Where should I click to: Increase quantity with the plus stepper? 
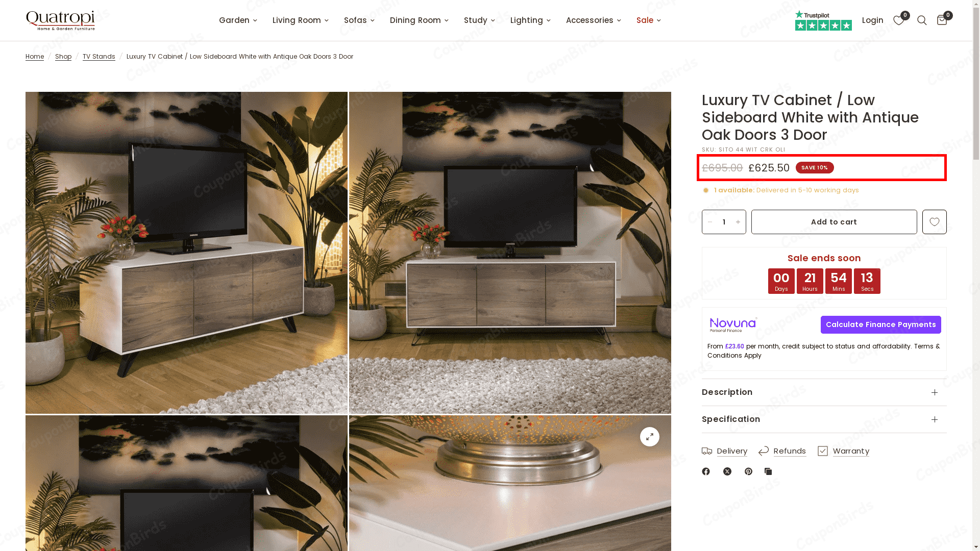point(738,222)
